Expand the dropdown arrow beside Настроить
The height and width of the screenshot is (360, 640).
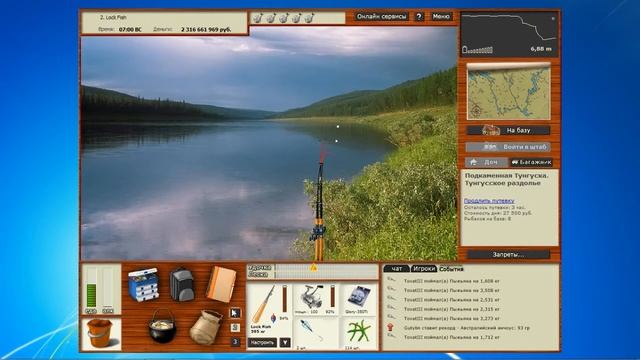tap(285, 342)
